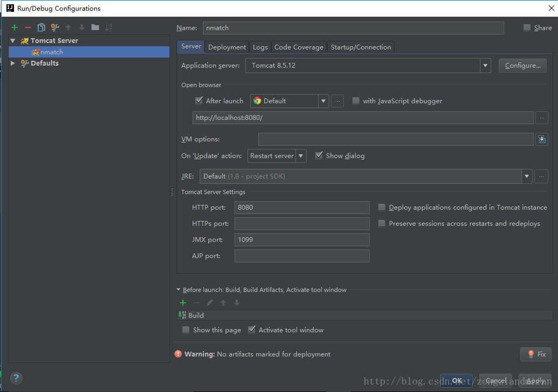
Task: Enable the with JavaScript debugger checkbox
Action: [x=356, y=101]
